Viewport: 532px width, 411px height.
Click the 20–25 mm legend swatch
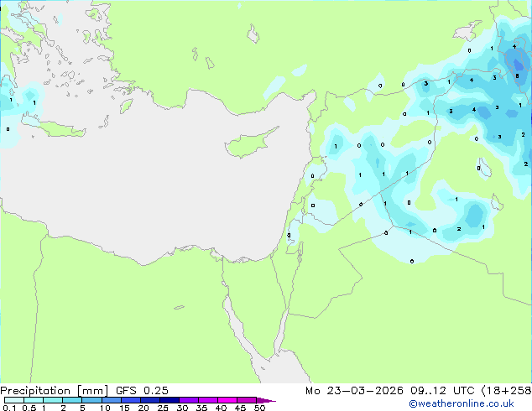[x=149, y=400]
